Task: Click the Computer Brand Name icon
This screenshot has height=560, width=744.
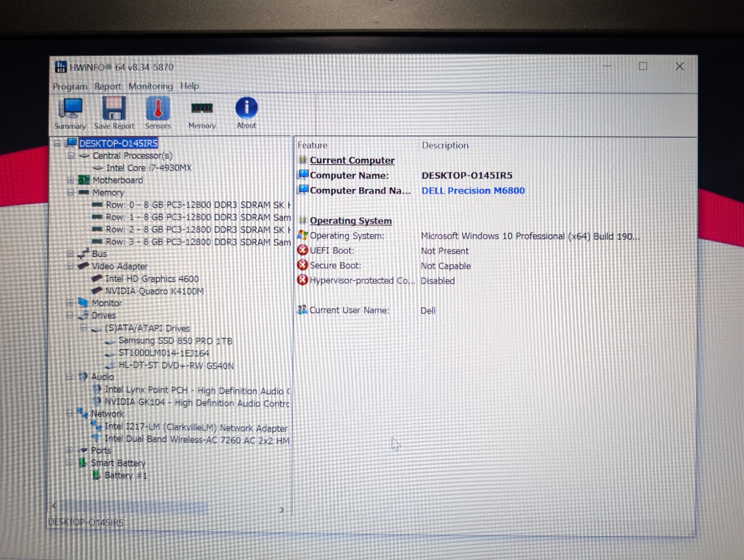Action: (x=303, y=190)
